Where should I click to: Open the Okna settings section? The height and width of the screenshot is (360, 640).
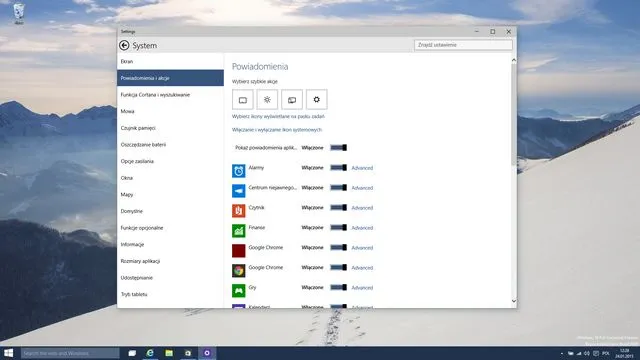point(170,178)
